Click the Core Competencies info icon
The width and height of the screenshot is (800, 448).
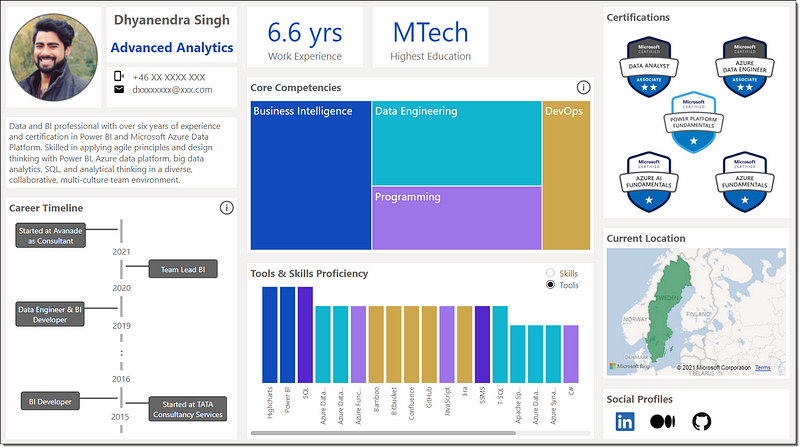(583, 88)
